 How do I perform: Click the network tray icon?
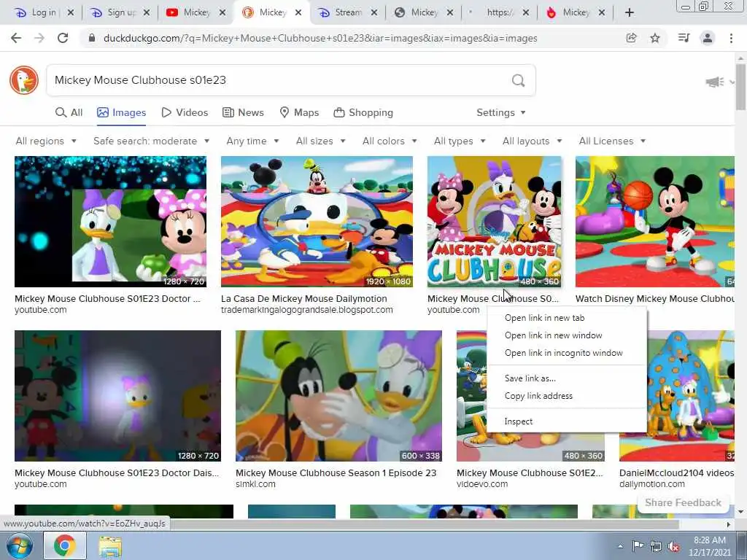coord(656,546)
